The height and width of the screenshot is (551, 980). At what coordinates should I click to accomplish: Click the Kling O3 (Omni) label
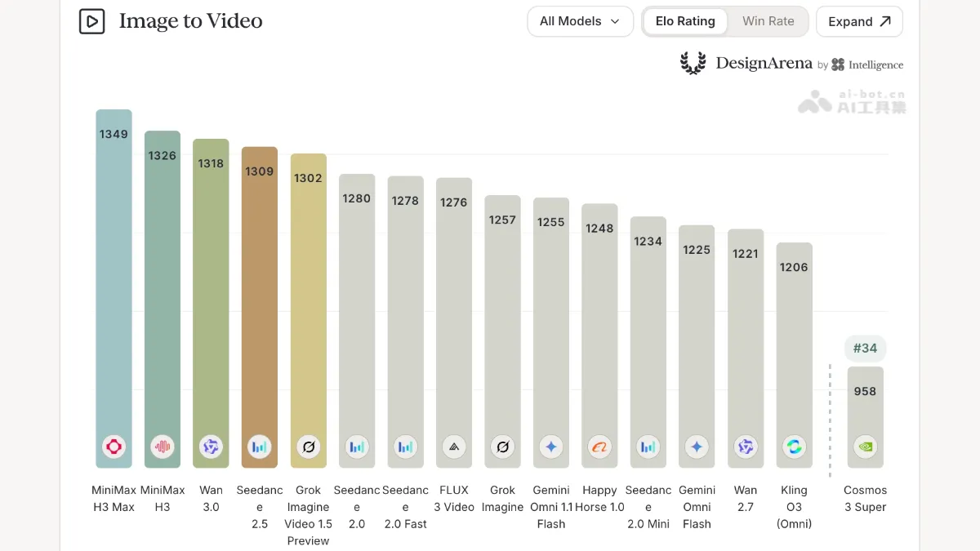click(794, 507)
